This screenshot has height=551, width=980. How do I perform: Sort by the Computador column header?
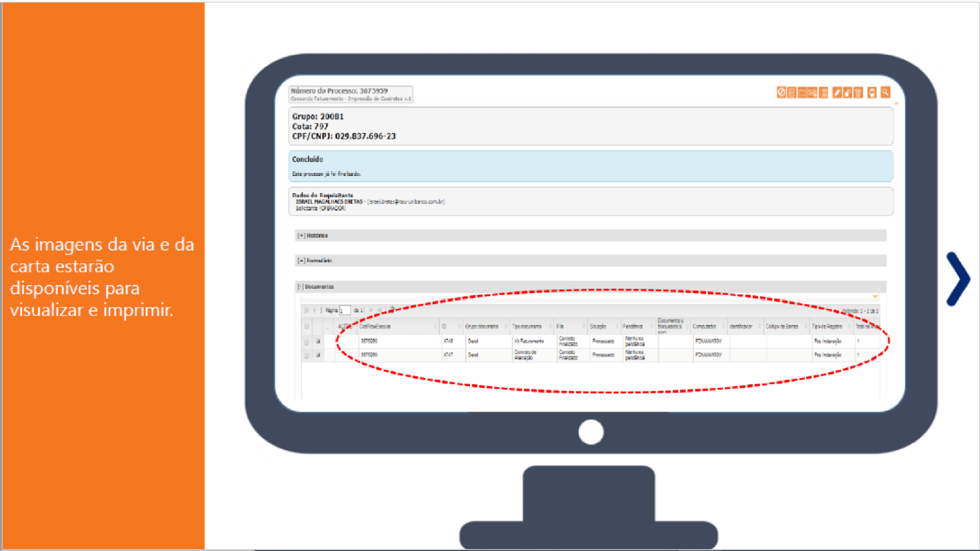(x=709, y=327)
